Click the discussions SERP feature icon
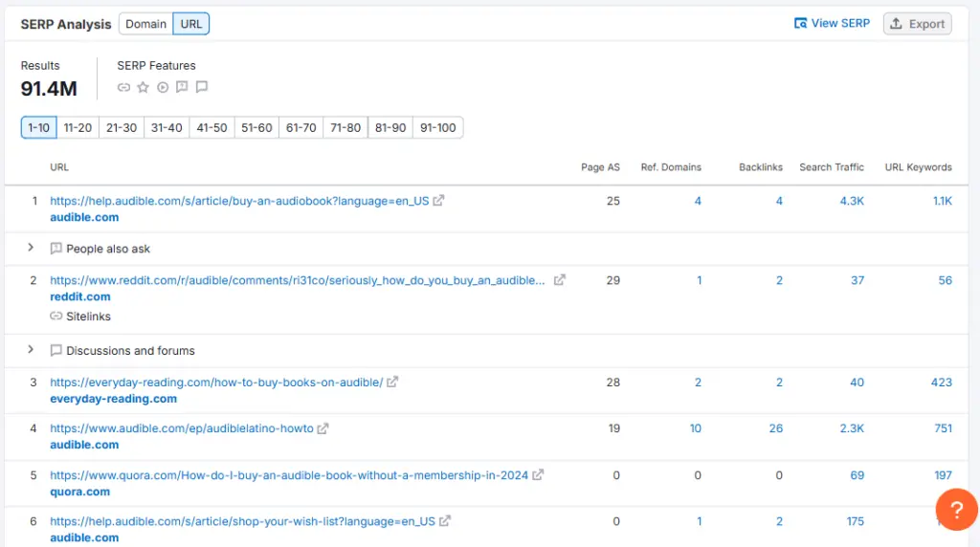 (201, 87)
